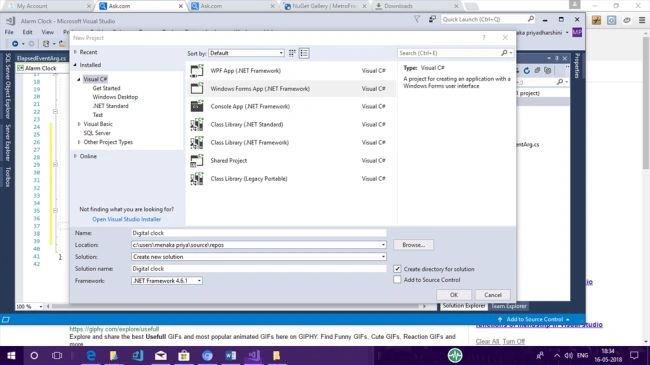Image resolution: width=650 pixels, height=365 pixels.
Task: Select Test under Visual C#
Action: coord(98,115)
